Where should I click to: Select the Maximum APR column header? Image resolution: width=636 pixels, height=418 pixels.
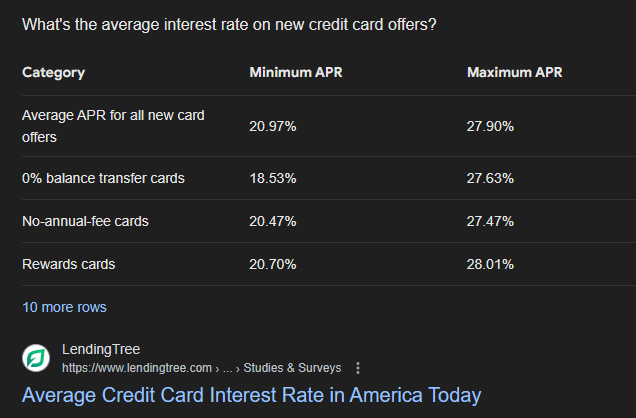point(515,72)
